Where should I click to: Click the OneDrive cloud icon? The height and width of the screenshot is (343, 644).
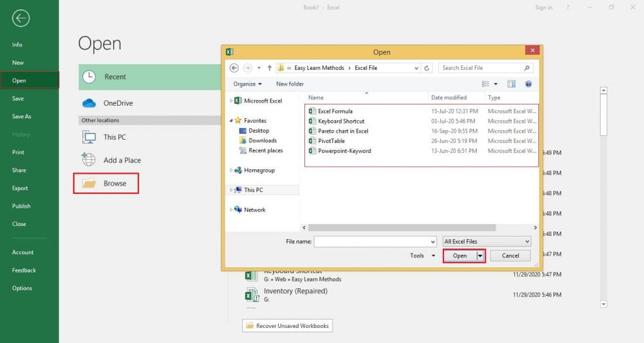point(89,103)
